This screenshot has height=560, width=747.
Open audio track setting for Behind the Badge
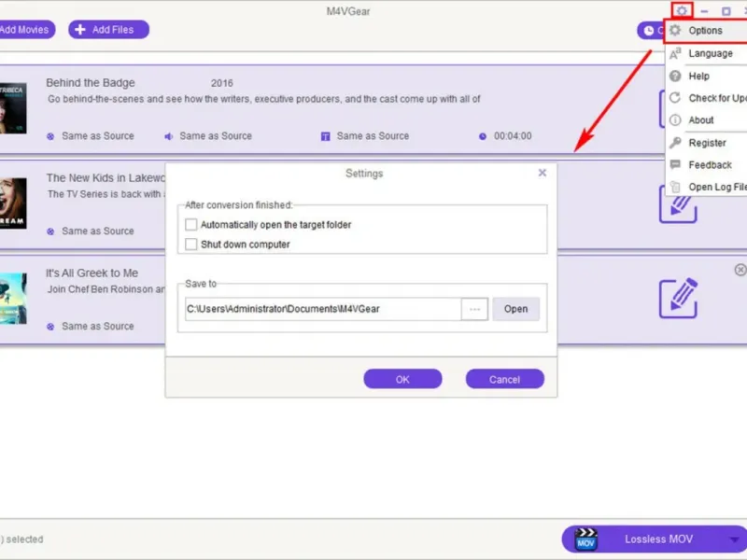tap(208, 136)
